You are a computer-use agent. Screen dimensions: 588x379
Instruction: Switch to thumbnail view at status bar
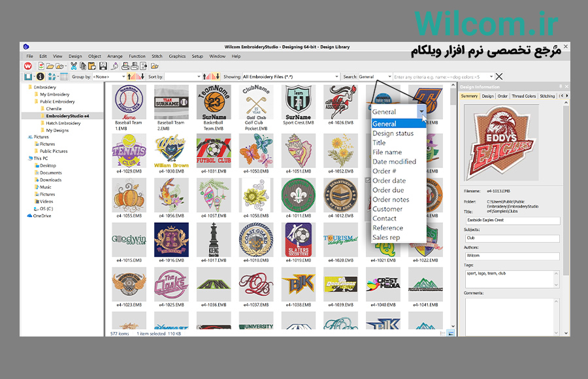click(451, 333)
